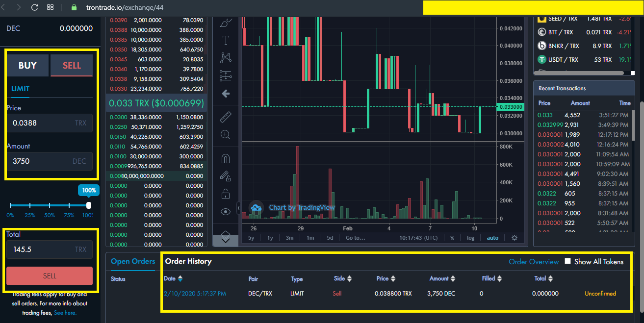The image size is (644, 323).
Task: Open the browser speed dial grid
Action: [x=50, y=7]
